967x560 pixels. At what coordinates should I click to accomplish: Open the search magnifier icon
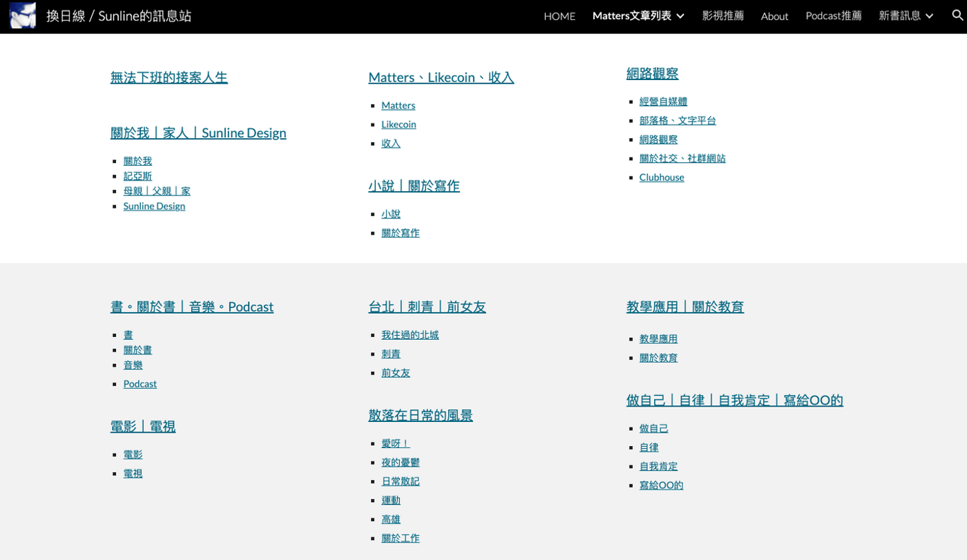click(957, 16)
